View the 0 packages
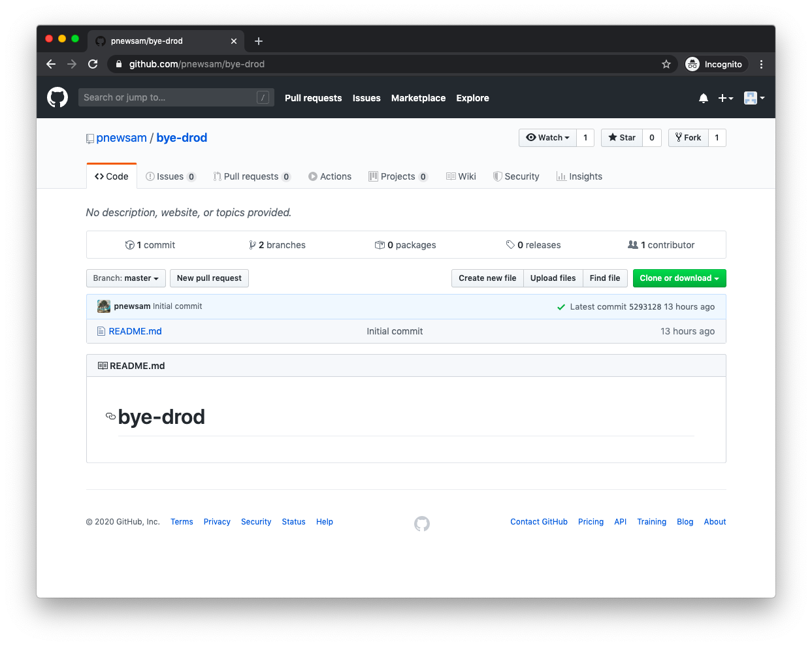Image resolution: width=812 pixels, height=646 pixels. 406,245
